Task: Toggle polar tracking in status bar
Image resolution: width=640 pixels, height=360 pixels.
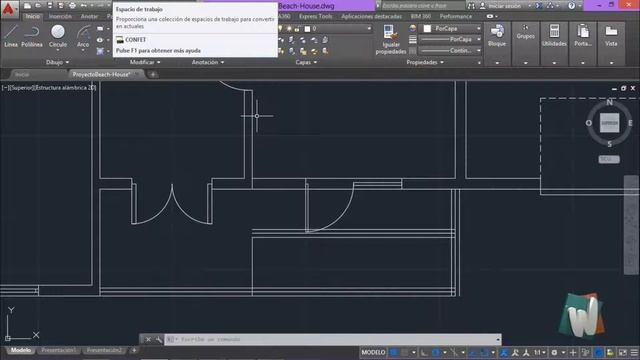Action: pos(436,352)
